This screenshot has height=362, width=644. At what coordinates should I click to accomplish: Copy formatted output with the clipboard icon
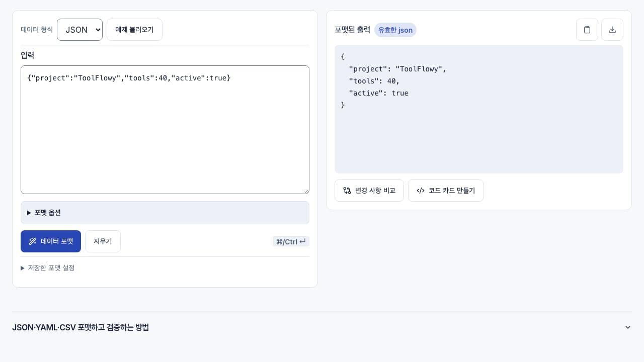(587, 30)
